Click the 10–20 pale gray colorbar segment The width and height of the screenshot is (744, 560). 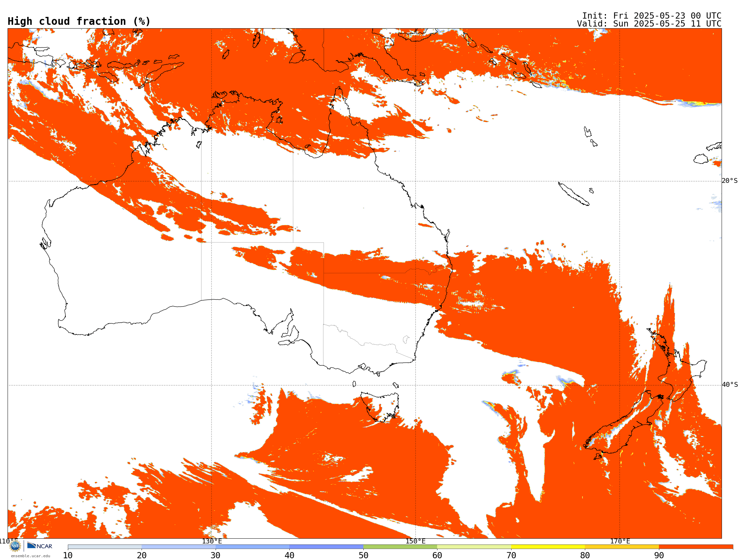pos(105,547)
